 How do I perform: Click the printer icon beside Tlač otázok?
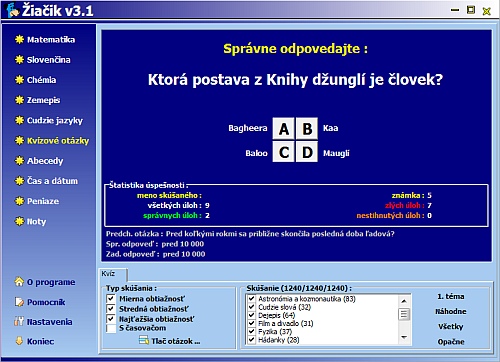coord(144,340)
